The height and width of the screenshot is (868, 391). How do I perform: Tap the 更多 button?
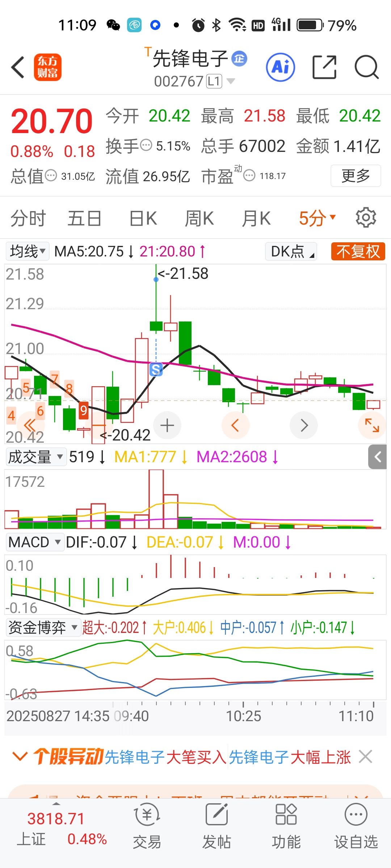click(x=356, y=176)
